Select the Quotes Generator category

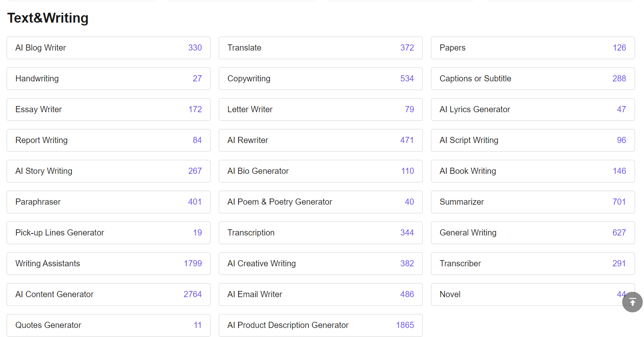coord(109,325)
